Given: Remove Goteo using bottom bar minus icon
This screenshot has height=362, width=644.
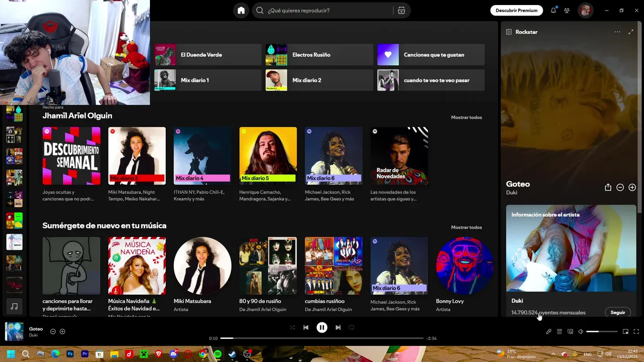Looking at the screenshot, I should coord(53,331).
